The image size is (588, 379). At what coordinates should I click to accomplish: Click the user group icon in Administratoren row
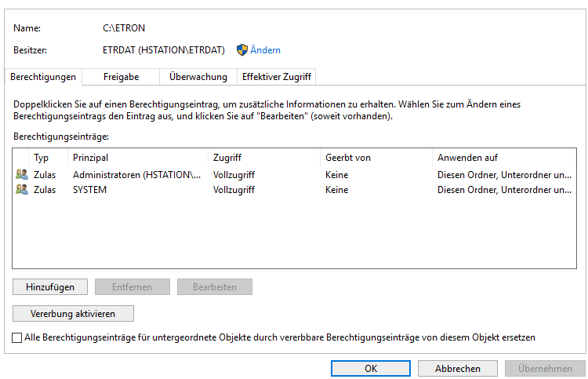[21, 175]
